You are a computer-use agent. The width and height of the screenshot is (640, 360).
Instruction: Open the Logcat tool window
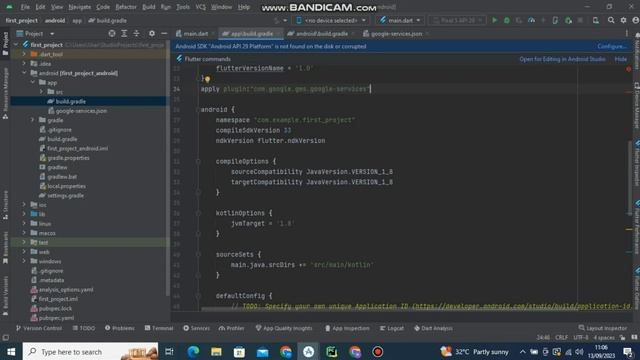(x=392, y=328)
